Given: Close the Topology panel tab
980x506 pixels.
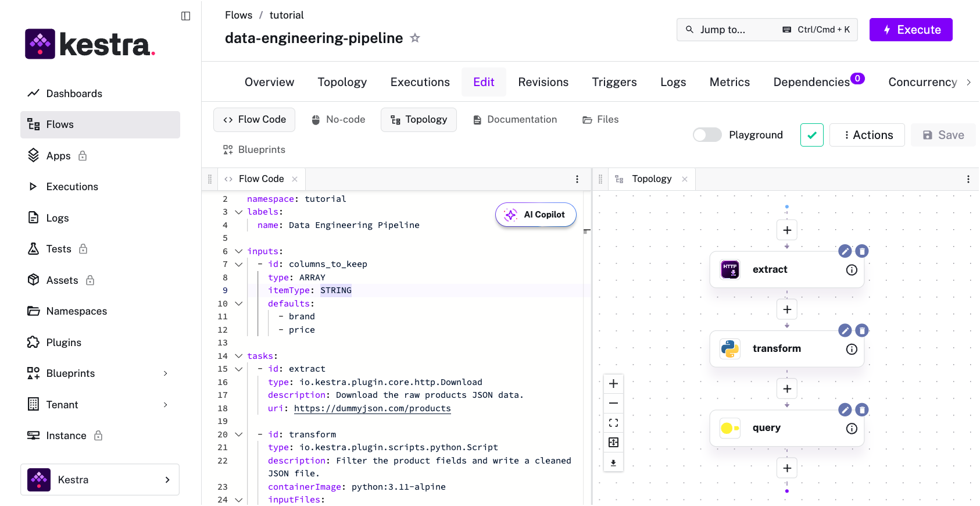Looking at the screenshot, I should (685, 179).
